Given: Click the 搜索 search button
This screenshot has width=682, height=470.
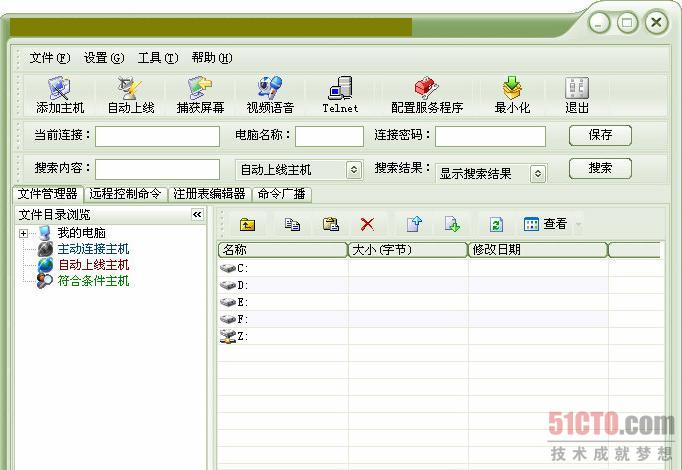Looking at the screenshot, I should (600, 168).
